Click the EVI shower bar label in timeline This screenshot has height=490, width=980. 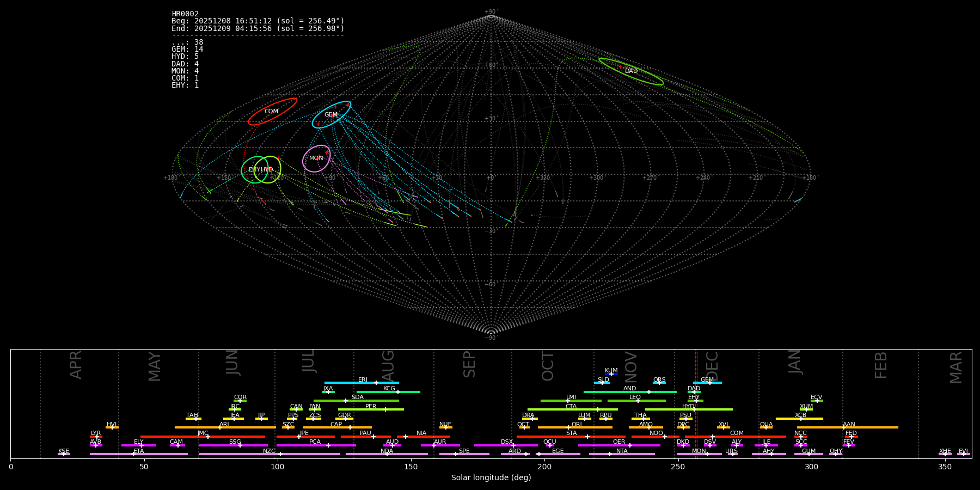pos(963,451)
